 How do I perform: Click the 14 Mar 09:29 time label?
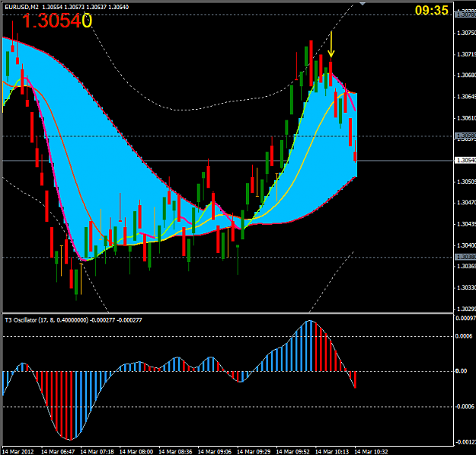[x=254, y=452]
